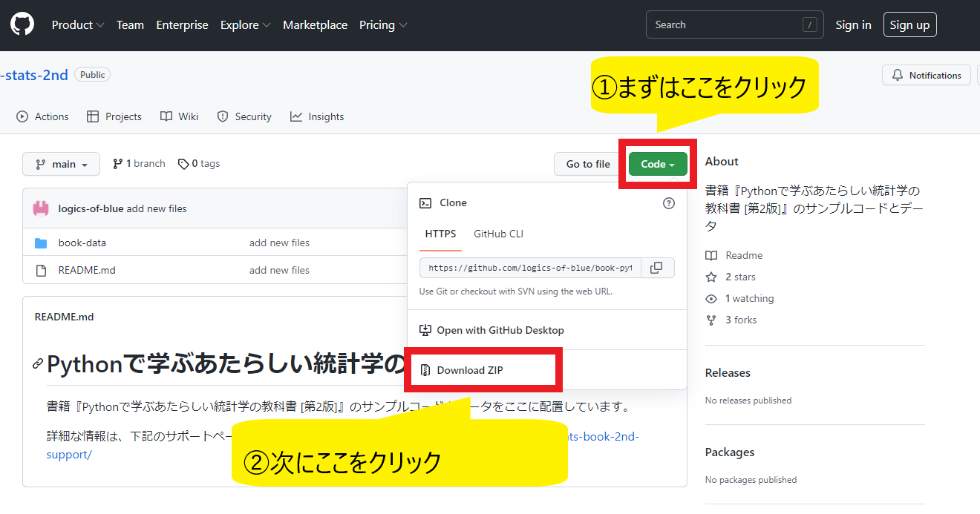Open the book-data folder
Screen dimensions: 980x514
point(82,243)
